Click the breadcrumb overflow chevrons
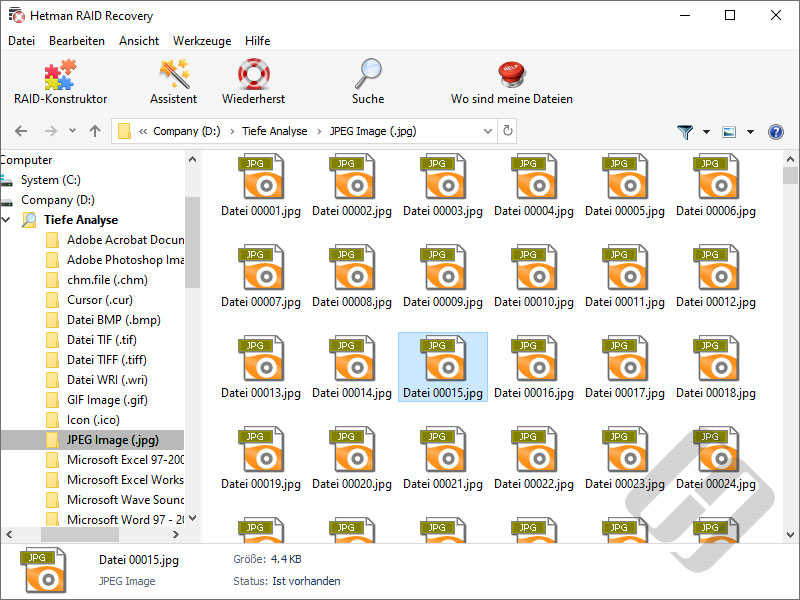The width and height of the screenshot is (800, 600). coord(143,131)
